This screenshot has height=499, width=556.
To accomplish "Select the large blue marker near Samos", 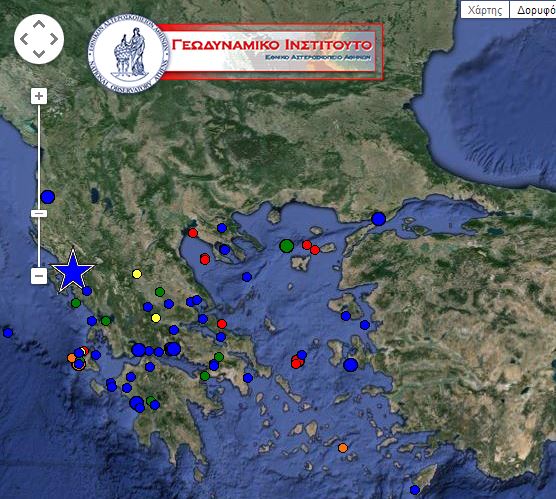I will (351, 365).
